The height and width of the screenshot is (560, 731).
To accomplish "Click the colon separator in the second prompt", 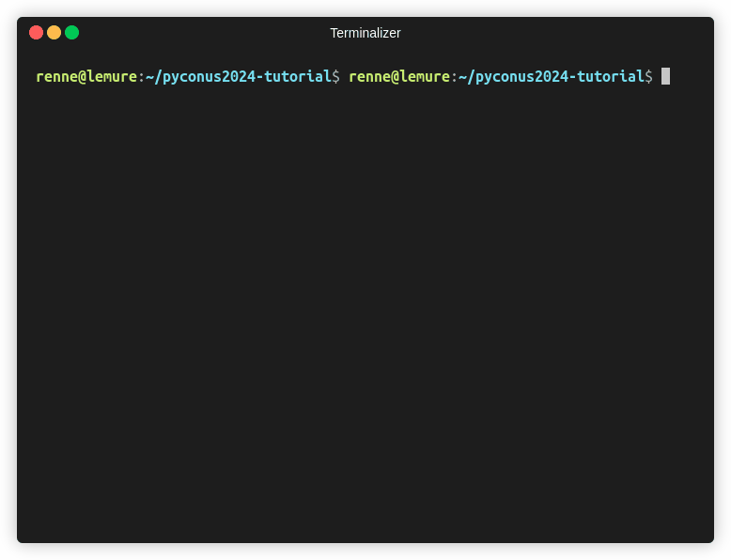I will (x=455, y=77).
